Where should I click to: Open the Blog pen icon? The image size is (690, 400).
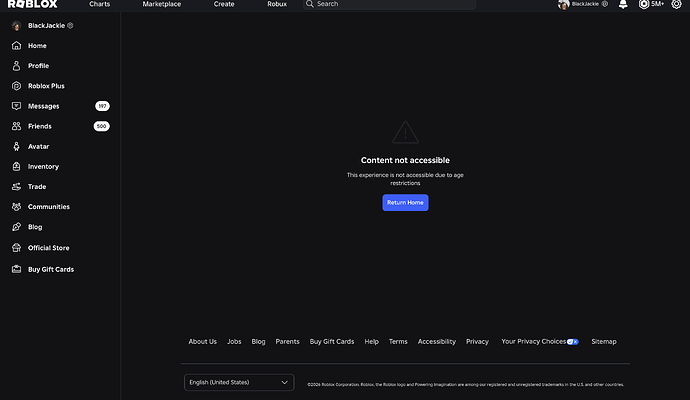pos(16,227)
